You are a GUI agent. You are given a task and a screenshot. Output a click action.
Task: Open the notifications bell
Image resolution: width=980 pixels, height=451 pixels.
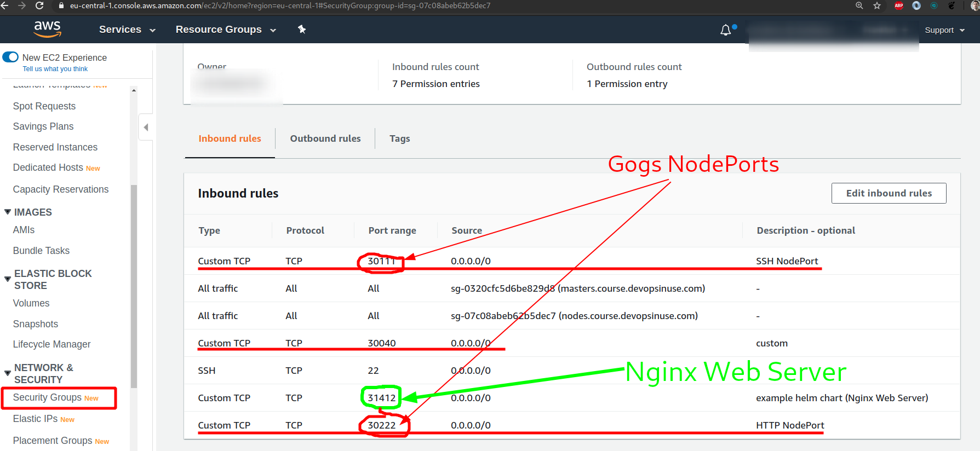coord(726,30)
